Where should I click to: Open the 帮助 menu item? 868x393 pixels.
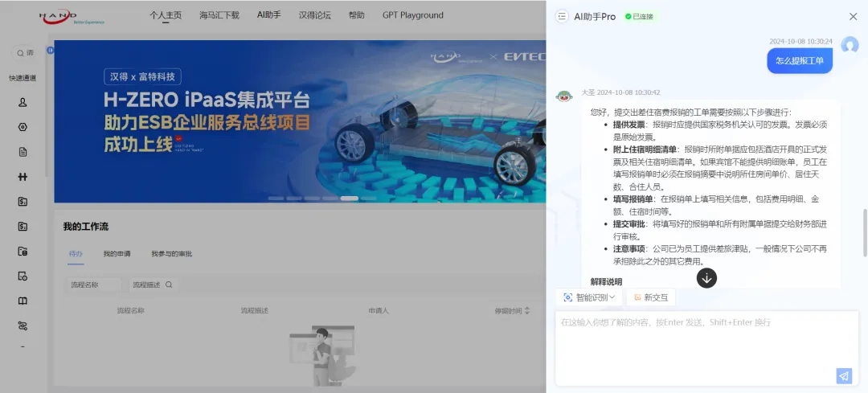pyautogui.click(x=357, y=15)
